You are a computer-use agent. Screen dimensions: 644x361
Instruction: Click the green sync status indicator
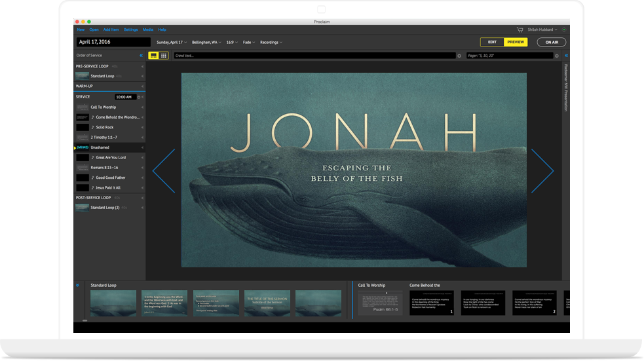(564, 29)
